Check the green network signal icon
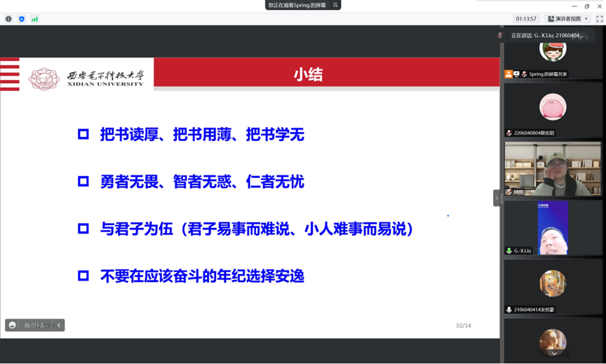Image resolution: width=606 pixels, height=364 pixels. pos(34,19)
